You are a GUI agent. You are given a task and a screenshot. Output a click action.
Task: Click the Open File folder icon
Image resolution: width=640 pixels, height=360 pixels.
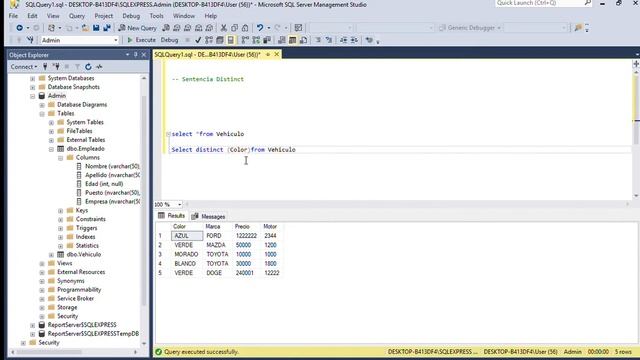click(x=85, y=28)
